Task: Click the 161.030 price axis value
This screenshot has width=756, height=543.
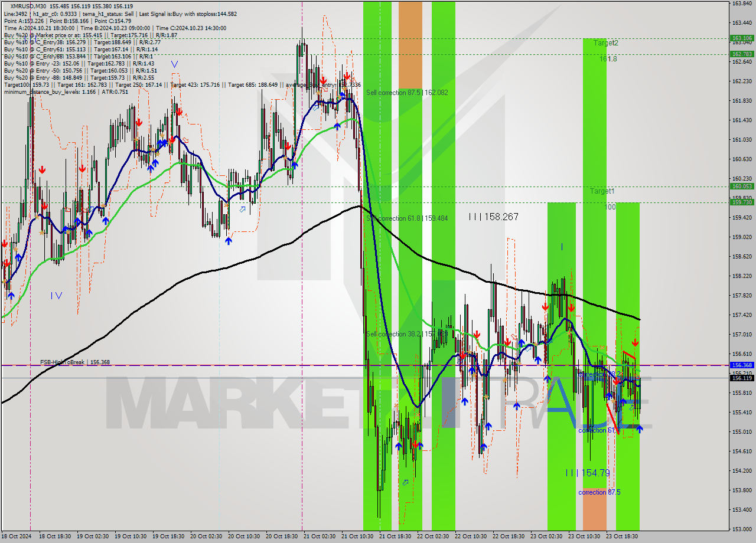Action: (x=742, y=139)
